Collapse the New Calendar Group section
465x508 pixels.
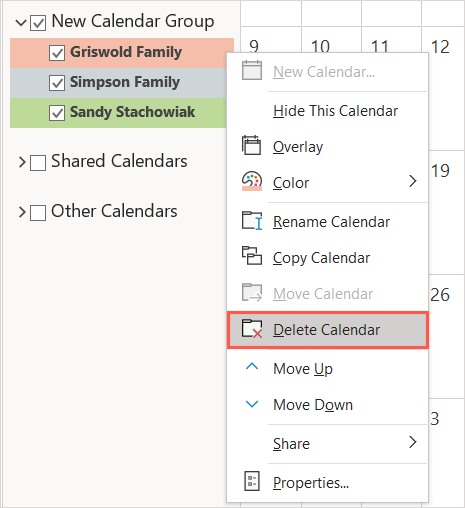tap(21, 23)
